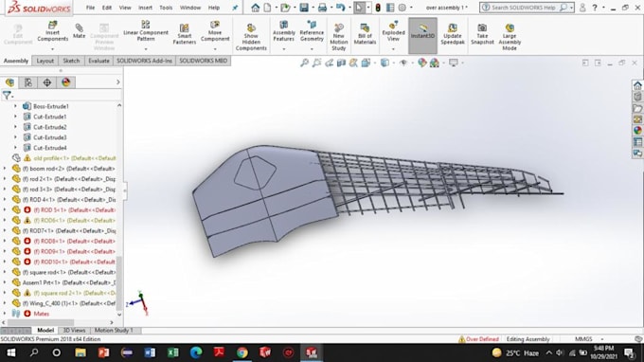Open the Tools menu
Screen dimensions: 644x362
click(166, 8)
